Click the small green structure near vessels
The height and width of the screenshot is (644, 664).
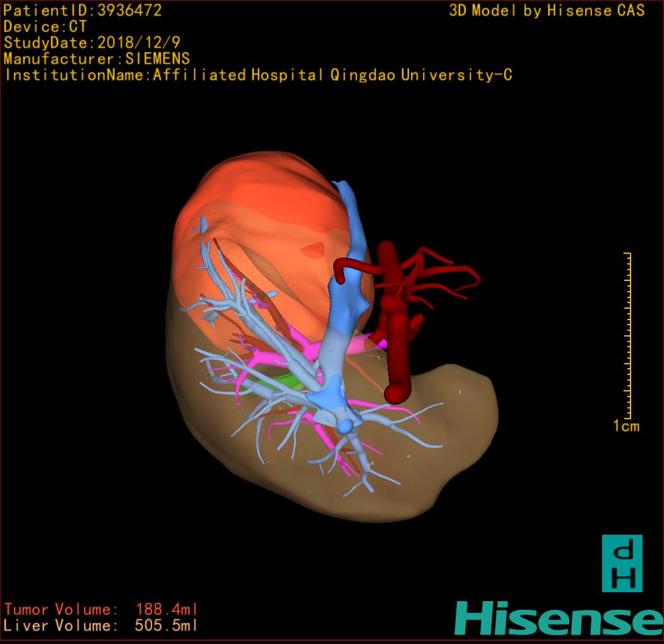(287, 381)
